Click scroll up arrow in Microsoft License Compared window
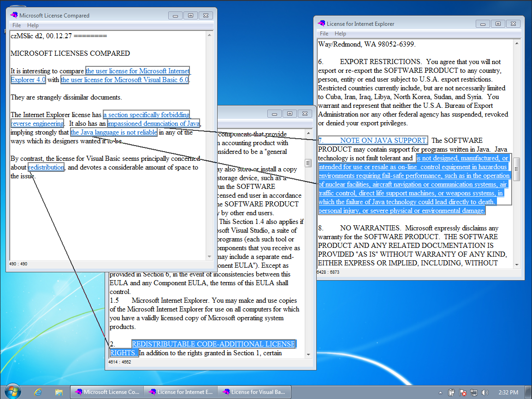Screen dimensions: 532x399 pos(210,35)
